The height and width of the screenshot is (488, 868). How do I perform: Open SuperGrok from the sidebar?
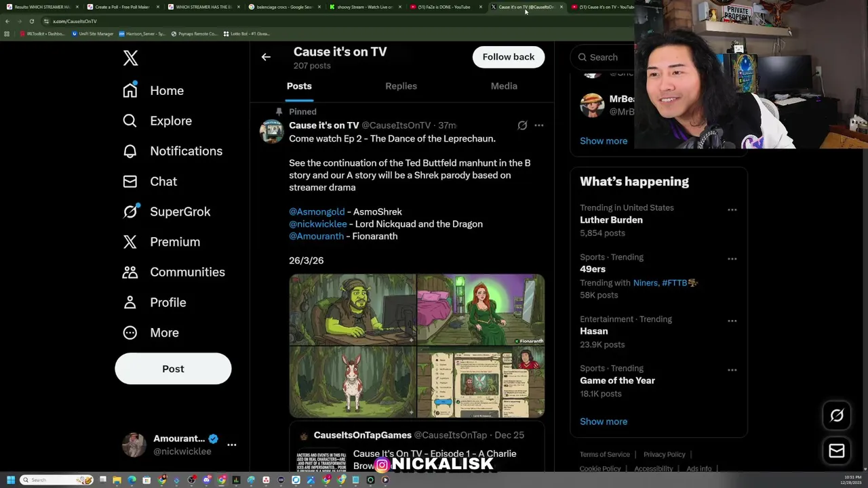(x=166, y=211)
